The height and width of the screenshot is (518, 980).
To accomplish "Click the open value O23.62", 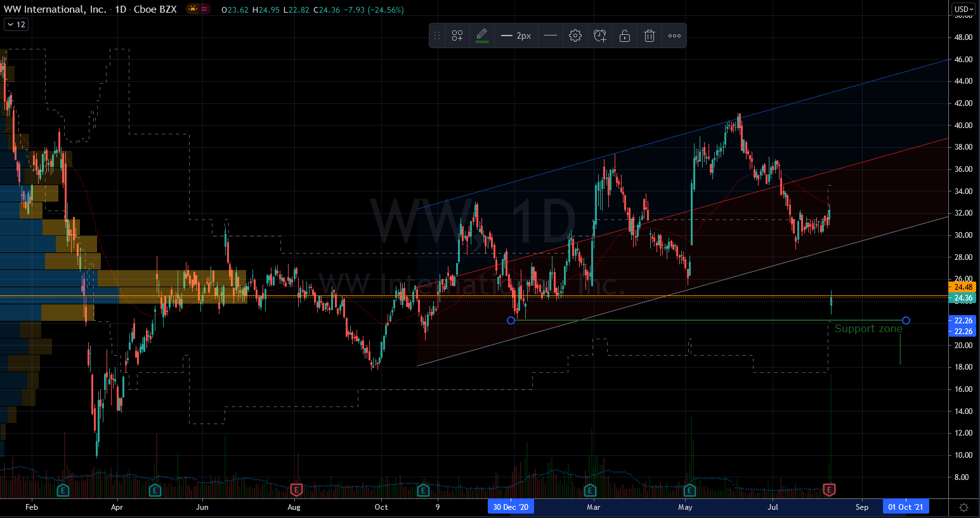I will pos(235,10).
